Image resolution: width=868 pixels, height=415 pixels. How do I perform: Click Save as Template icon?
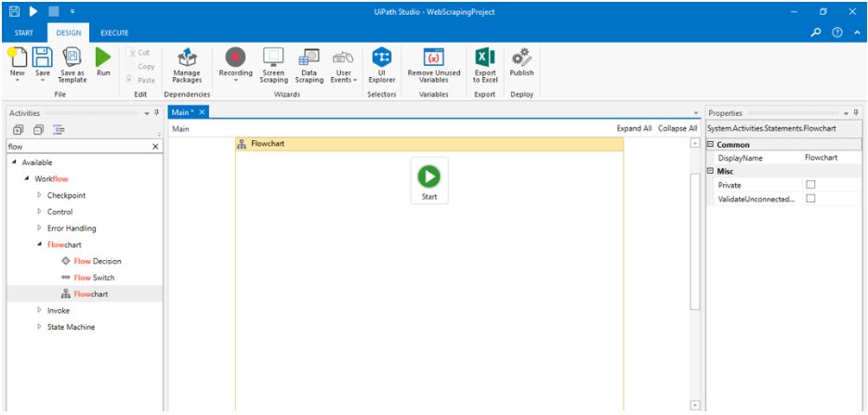click(x=72, y=57)
